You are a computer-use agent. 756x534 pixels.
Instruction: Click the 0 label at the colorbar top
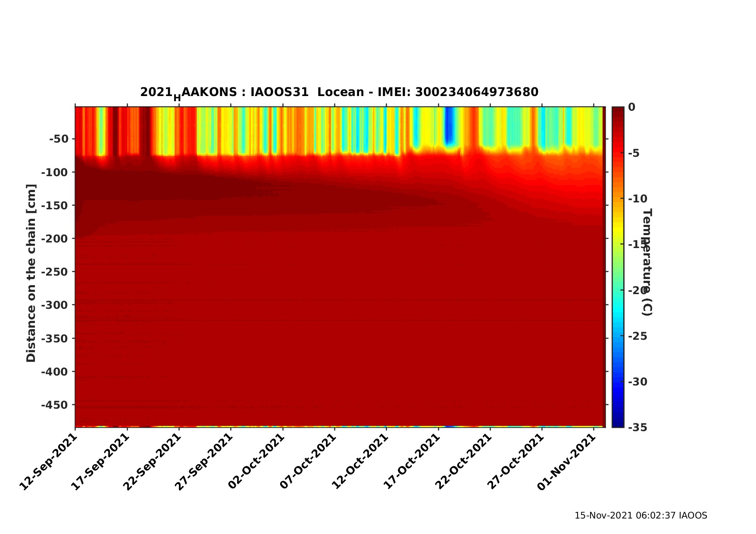click(631, 107)
